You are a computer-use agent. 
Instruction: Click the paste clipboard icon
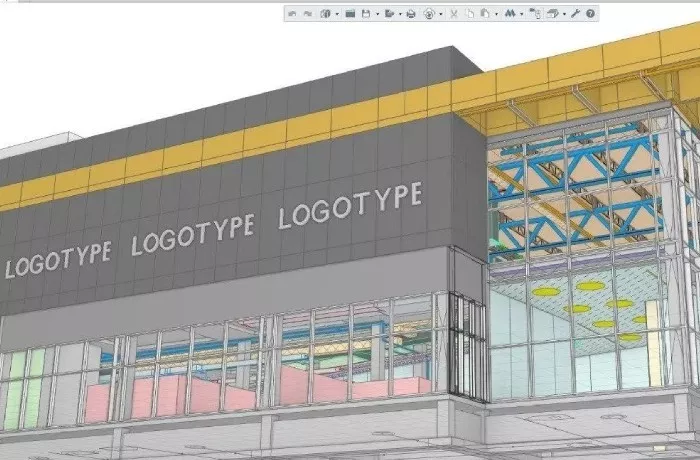click(x=484, y=14)
